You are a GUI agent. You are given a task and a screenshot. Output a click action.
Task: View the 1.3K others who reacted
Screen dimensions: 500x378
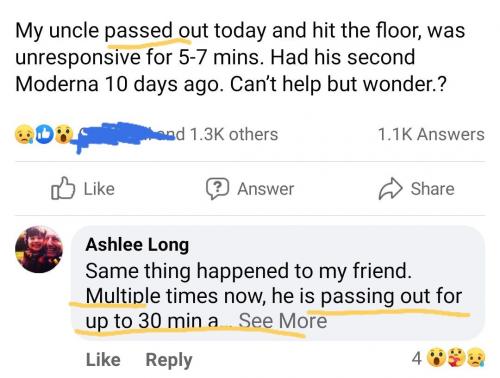point(234,135)
